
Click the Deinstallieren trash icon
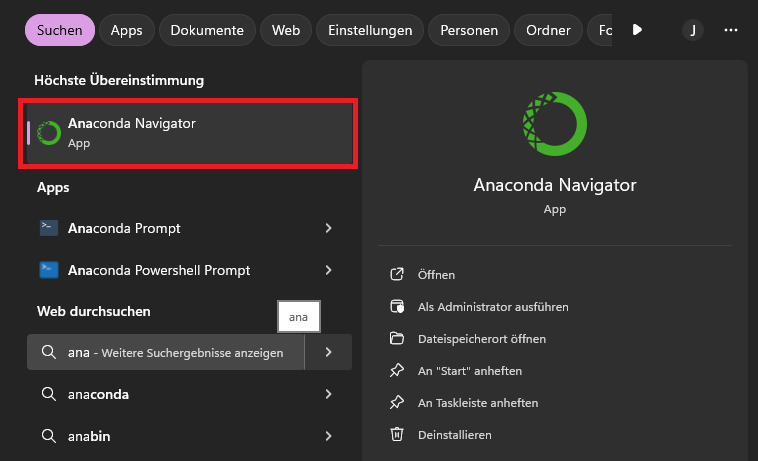click(x=397, y=434)
